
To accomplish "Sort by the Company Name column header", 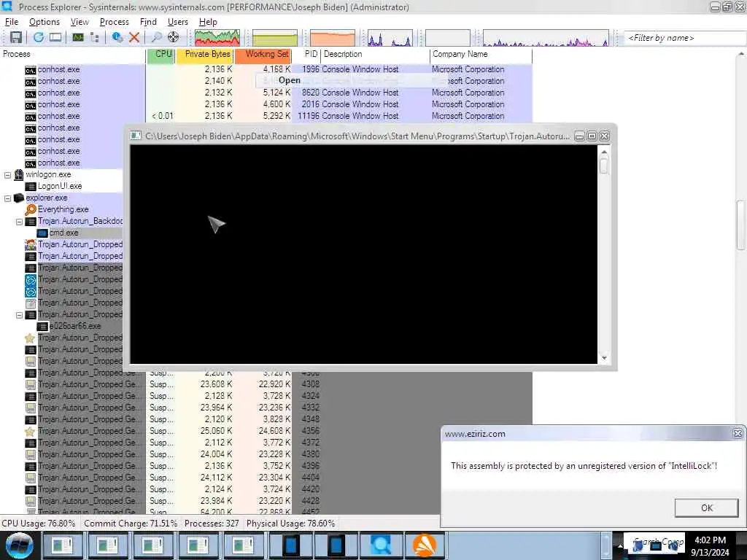I will [481, 54].
